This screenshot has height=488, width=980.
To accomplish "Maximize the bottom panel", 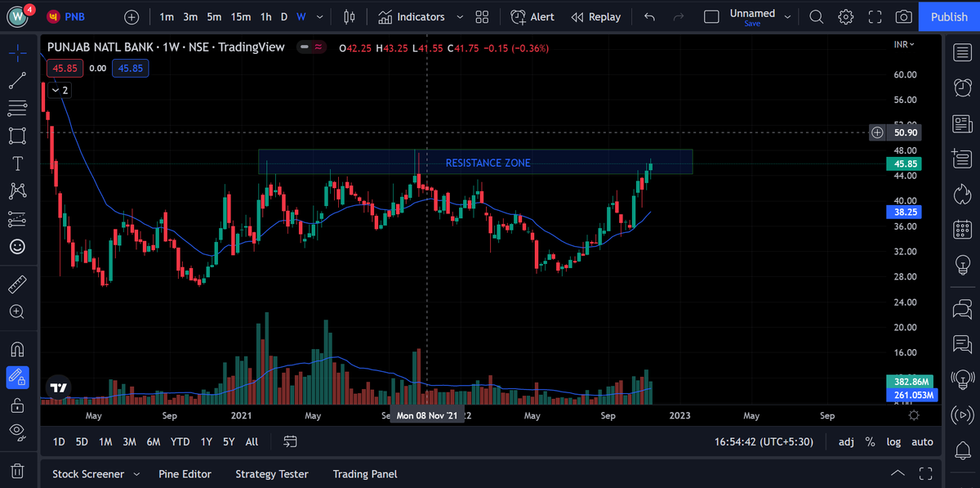I will click(925, 473).
